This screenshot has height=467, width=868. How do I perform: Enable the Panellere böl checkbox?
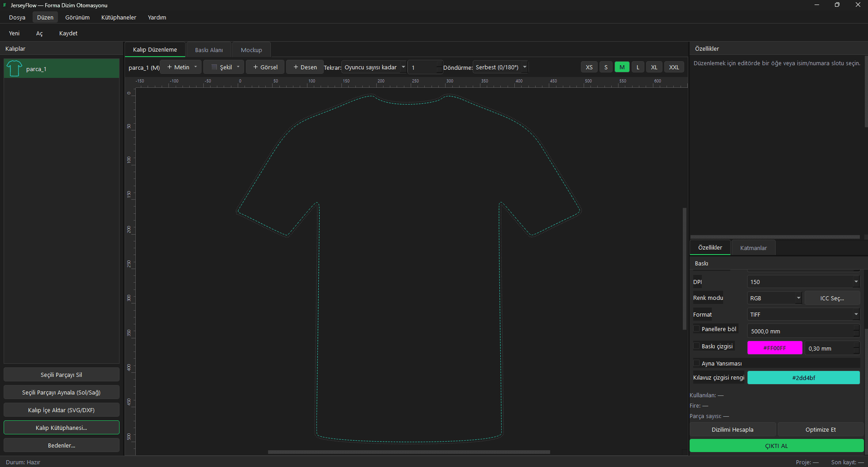697,329
